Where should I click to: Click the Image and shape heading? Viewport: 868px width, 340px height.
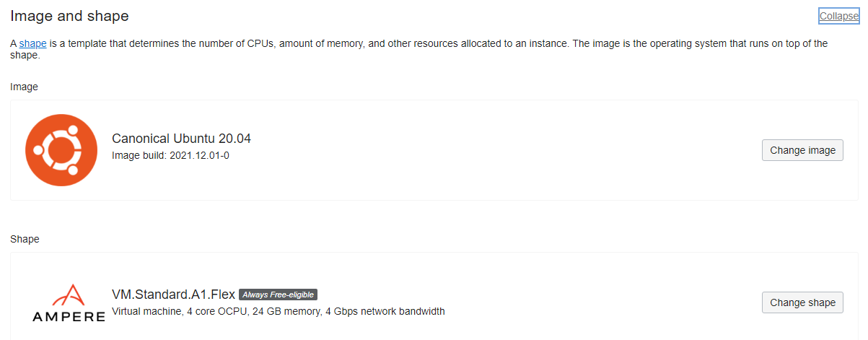[x=69, y=16]
